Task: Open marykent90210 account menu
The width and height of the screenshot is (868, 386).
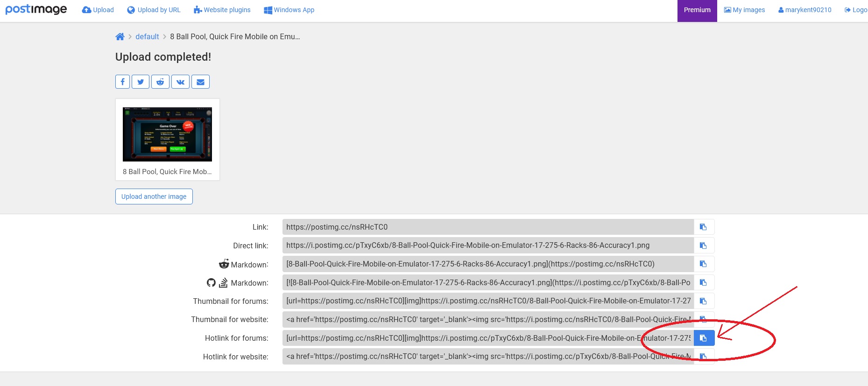Action: (x=805, y=10)
